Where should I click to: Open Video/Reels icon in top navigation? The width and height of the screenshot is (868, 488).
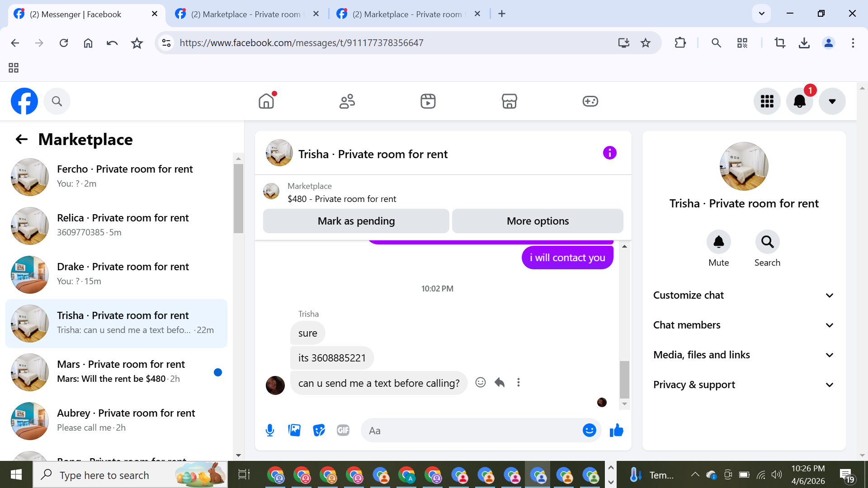428,101
